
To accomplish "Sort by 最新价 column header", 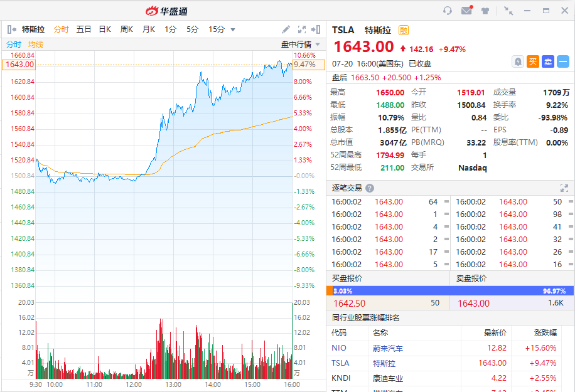I will click(x=495, y=333).
